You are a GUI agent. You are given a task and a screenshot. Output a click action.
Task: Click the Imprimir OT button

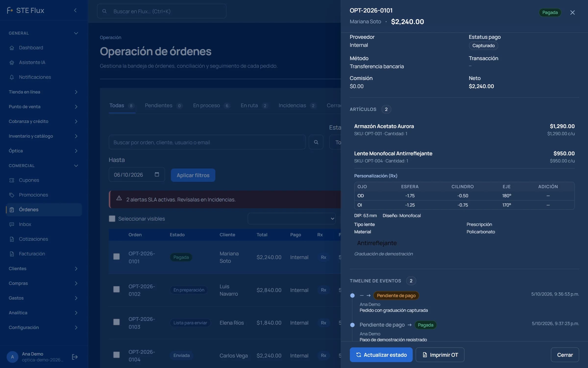[x=440, y=355]
